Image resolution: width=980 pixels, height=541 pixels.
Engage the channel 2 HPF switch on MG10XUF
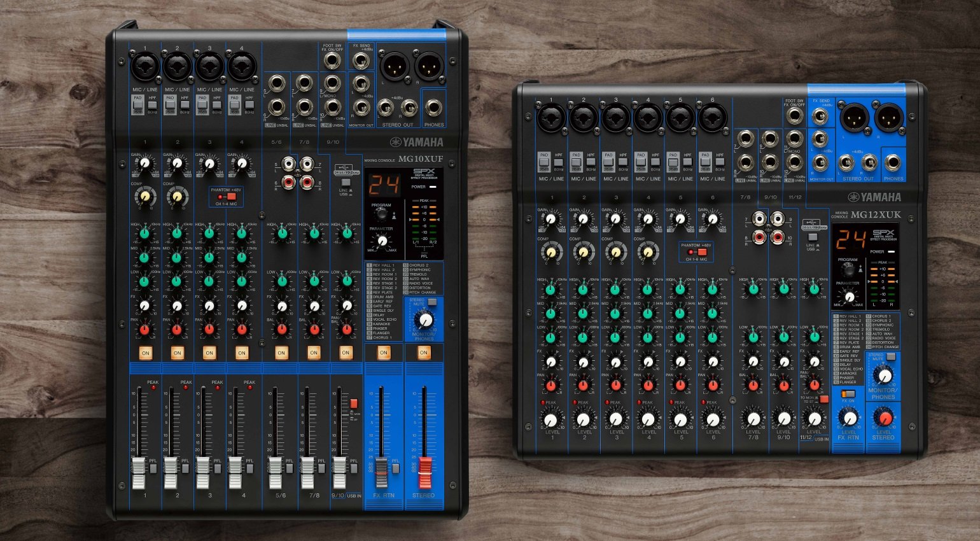pos(185,104)
